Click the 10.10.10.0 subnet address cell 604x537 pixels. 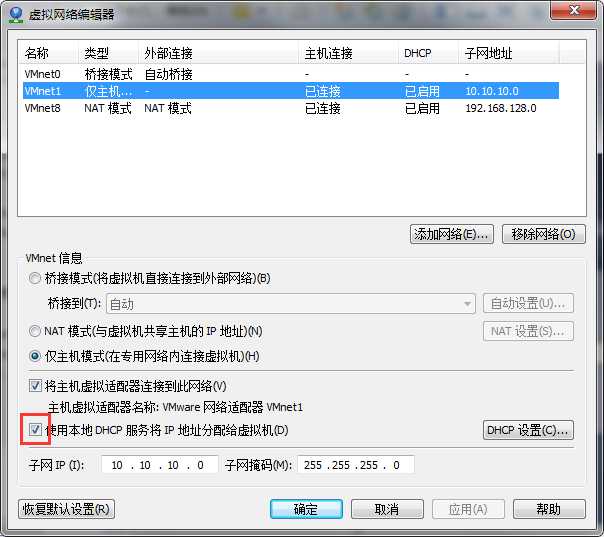[x=492, y=91]
